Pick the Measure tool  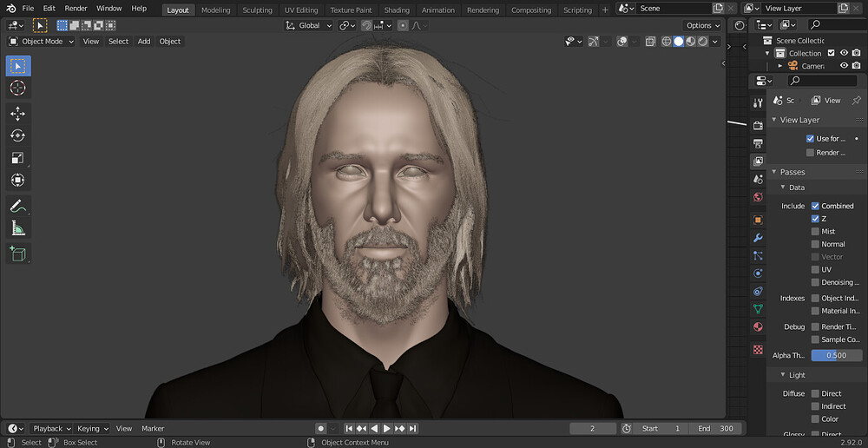(17, 228)
